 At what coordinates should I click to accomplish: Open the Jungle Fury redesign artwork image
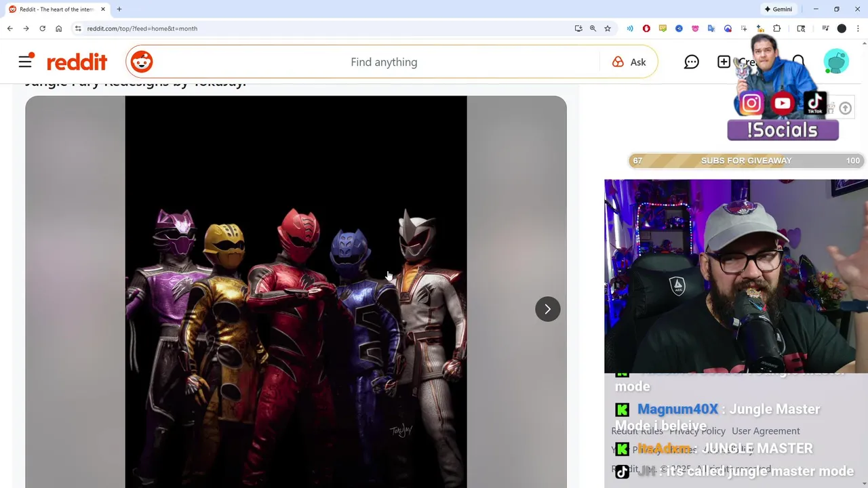coord(296,291)
